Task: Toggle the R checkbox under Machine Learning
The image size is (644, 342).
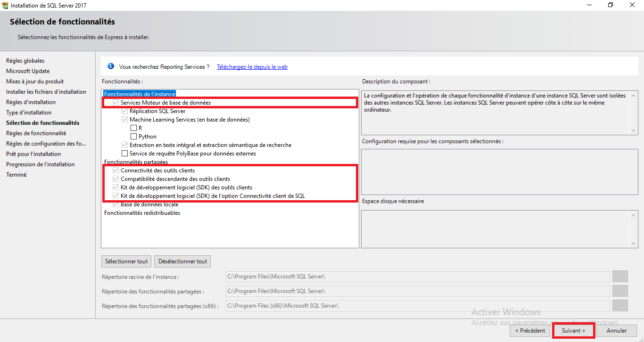Action: (x=134, y=128)
